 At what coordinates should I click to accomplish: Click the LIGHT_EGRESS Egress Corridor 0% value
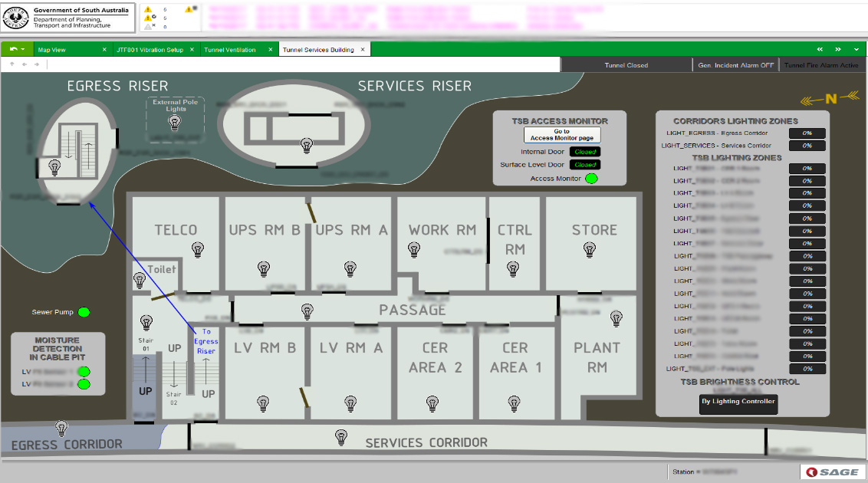pos(807,133)
